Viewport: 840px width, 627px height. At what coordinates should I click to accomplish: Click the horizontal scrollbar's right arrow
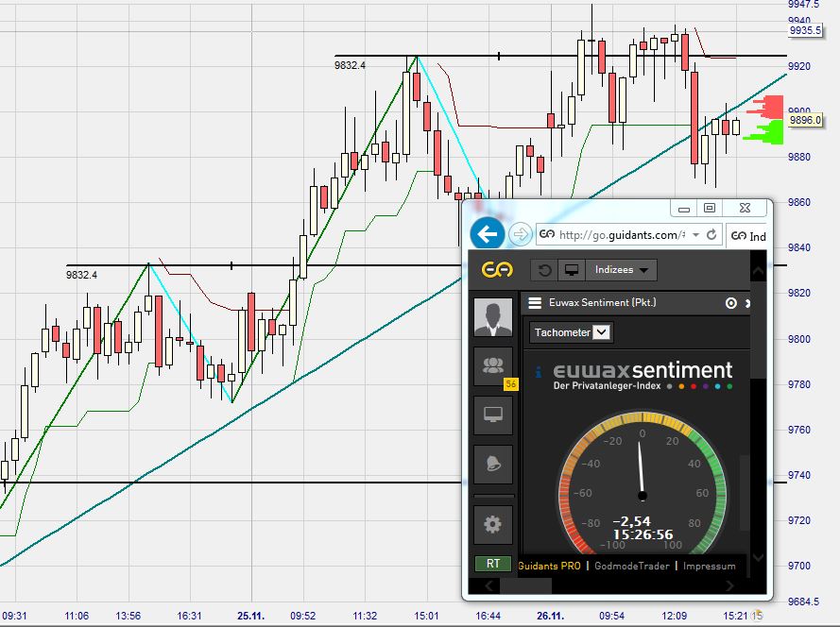coord(729,585)
